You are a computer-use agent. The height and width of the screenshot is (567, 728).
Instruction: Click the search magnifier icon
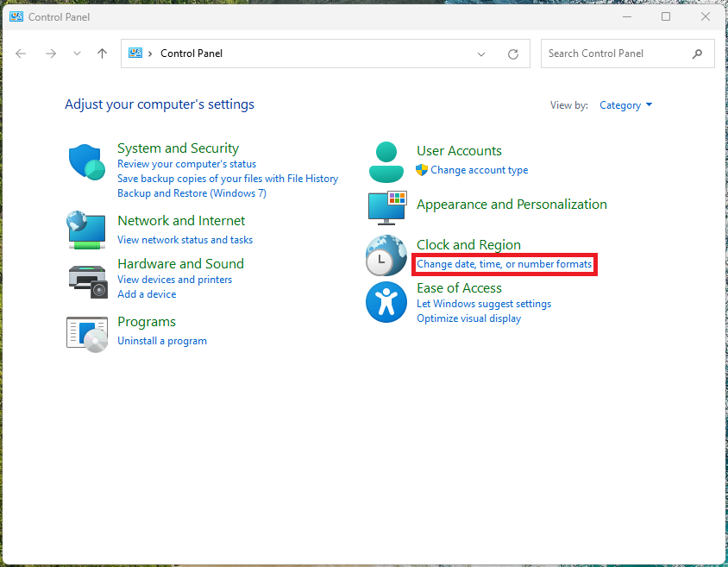(x=697, y=54)
